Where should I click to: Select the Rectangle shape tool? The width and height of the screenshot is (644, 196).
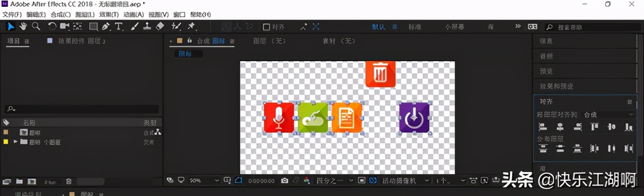(93, 26)
